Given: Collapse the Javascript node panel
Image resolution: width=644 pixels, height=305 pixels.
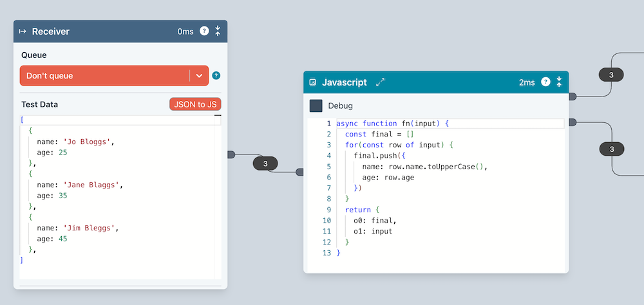Looking at the screenshot, I should pyautogui.click(x=559, y=82).
